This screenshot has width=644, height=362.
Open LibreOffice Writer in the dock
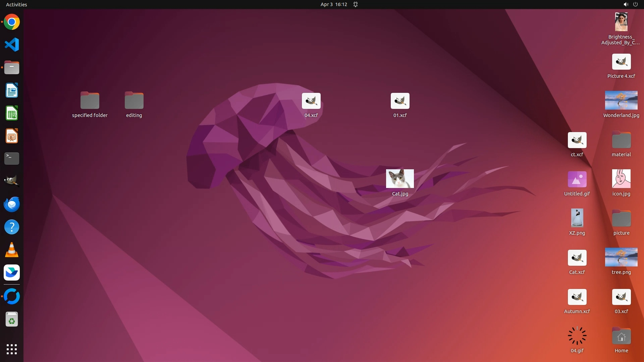(x=12, y=90)
